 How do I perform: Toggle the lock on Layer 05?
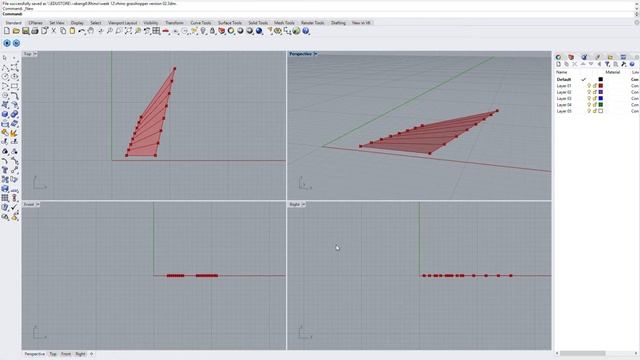595,111
